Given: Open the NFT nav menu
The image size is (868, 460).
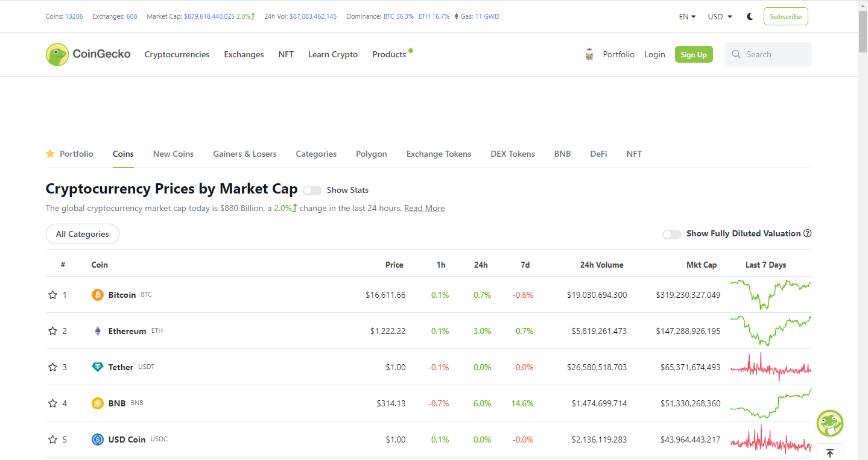Looking at the screenshot, I should pos(286,54).
